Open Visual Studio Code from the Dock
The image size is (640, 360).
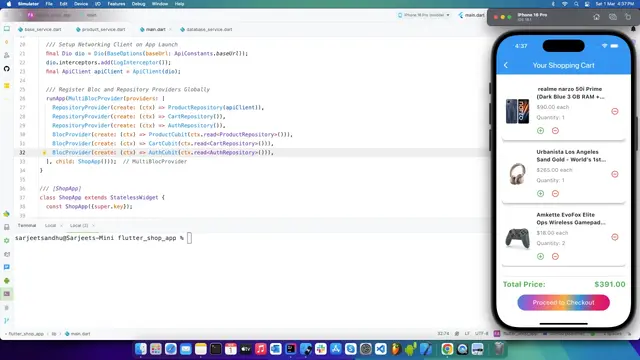(380, 349)
